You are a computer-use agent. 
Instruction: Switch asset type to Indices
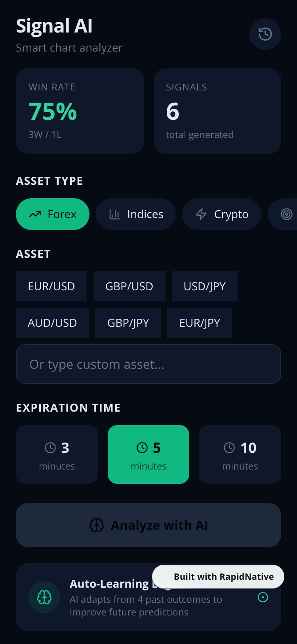coord(136,214)
